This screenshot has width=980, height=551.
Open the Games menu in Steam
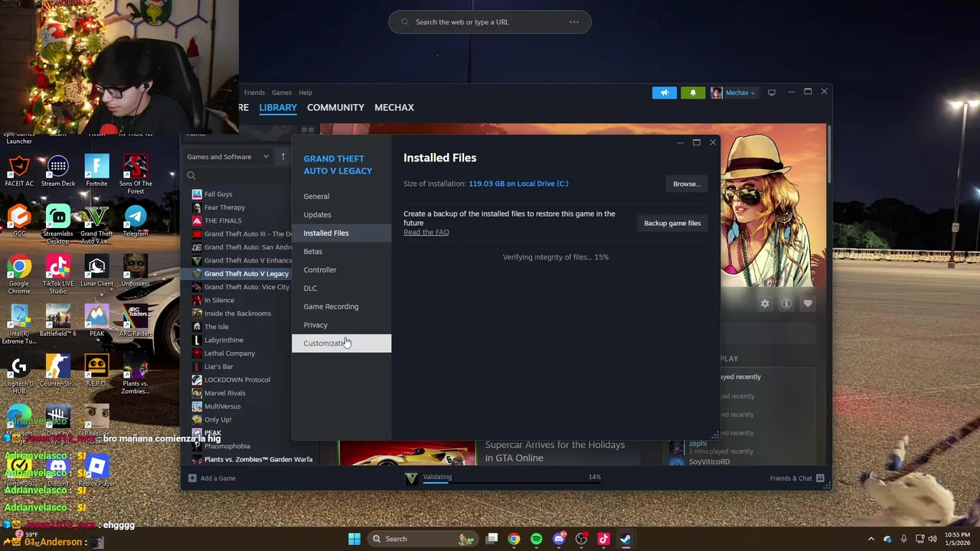(x=282, y=93)
